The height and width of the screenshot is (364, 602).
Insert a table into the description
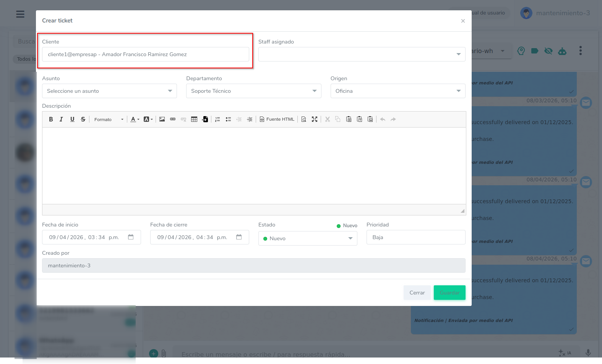pos(194,119)
